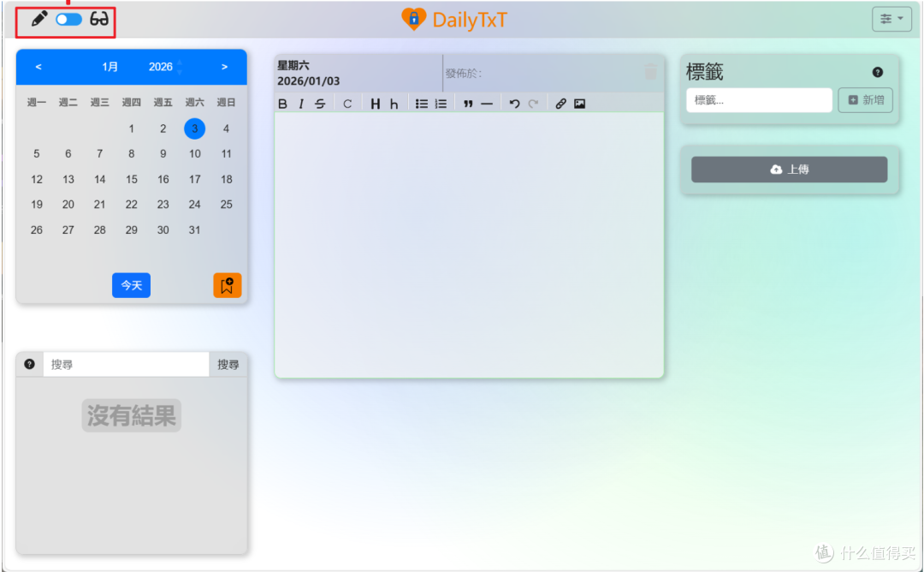Apply strikethrough formatting in editor
Viewport: 924px width, 572px height.
pos(320,104)
